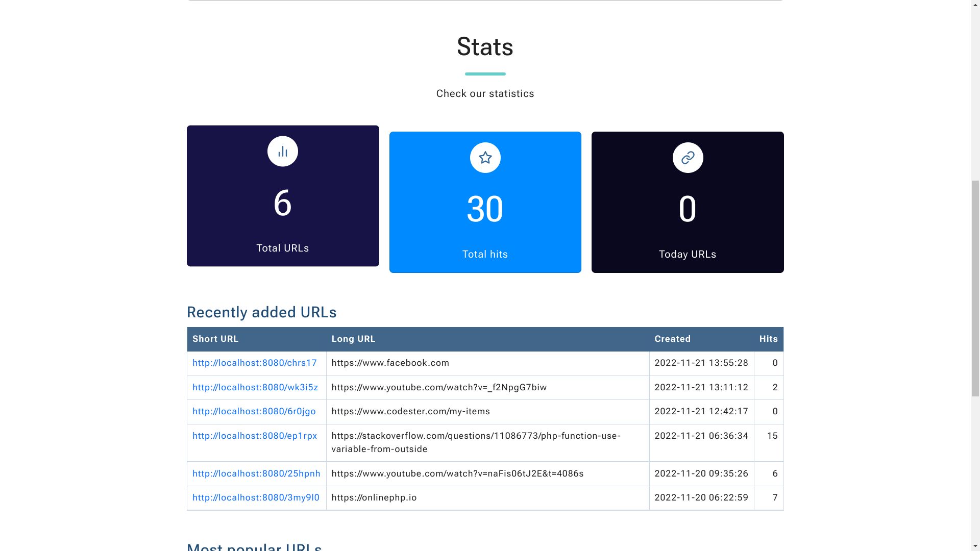Click the page vertical scrollbar thumb

pyautogui.click(x=975, y=288)
